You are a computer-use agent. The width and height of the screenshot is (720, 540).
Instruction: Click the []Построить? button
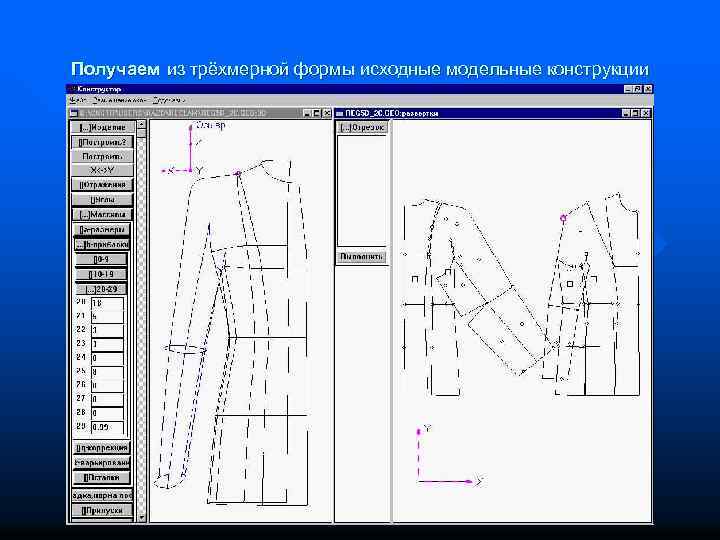pyautogui.click(x=102, y=142)
